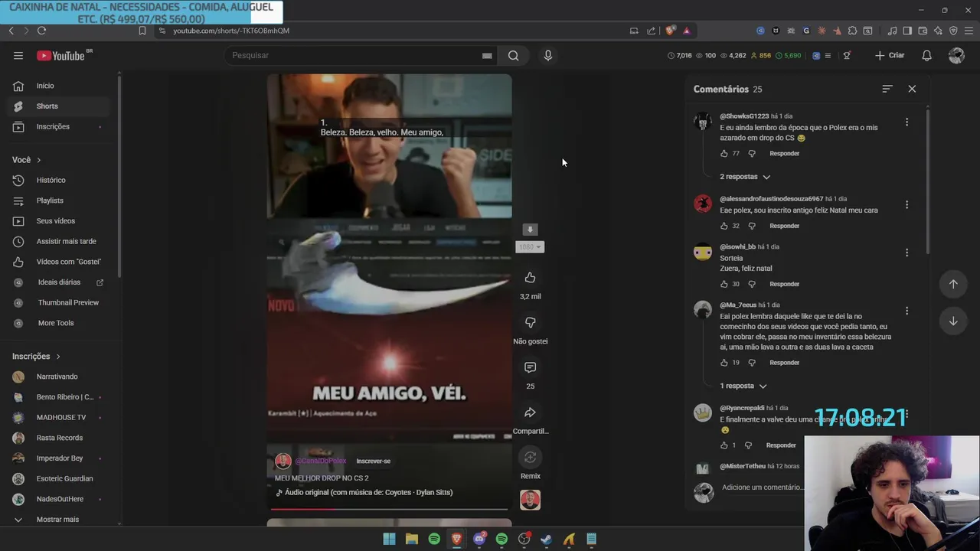Viewport: 980px width, 551px height.
Task: Start voice search with the microphone
Action: (547, 55)
